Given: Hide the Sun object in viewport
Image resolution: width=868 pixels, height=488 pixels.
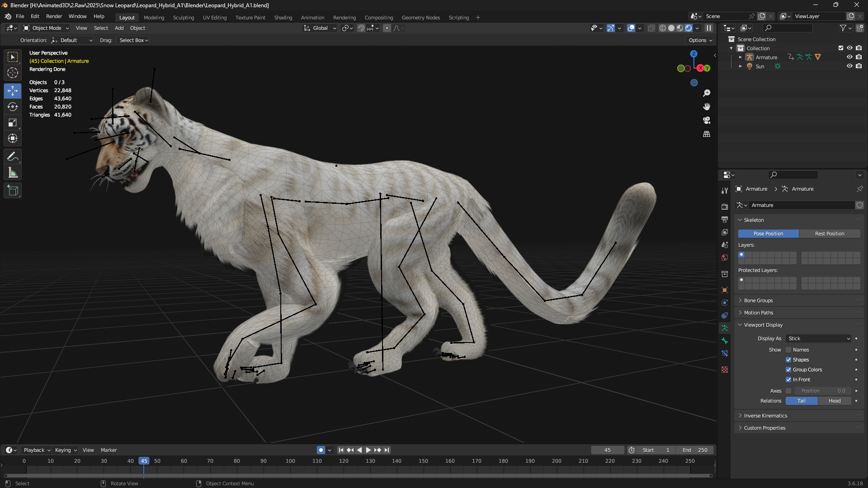Looking at the screenshot, I should point(849,66).
